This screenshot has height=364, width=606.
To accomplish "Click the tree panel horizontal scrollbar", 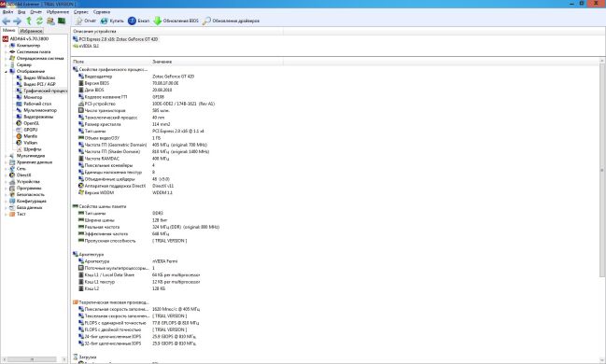I will (32, 359).
